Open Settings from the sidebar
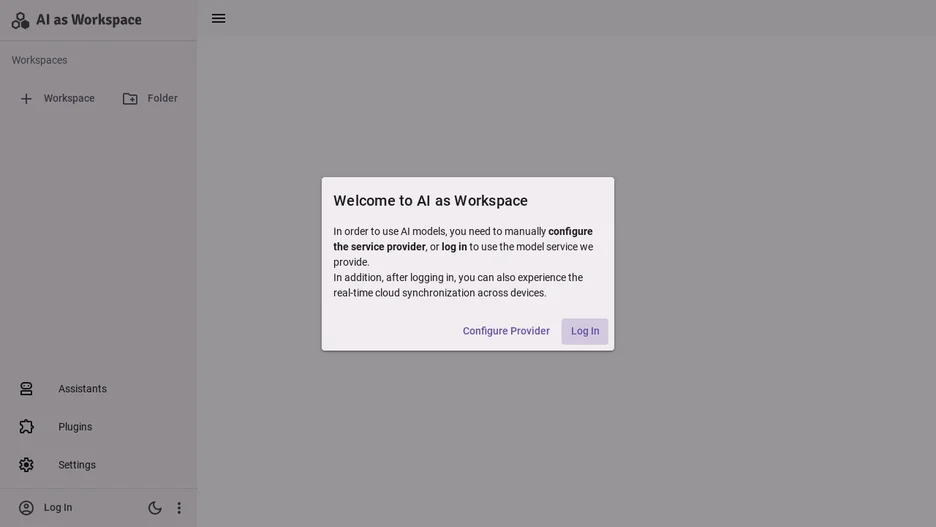This screenshot has width=936, height=527. point(98,465)
